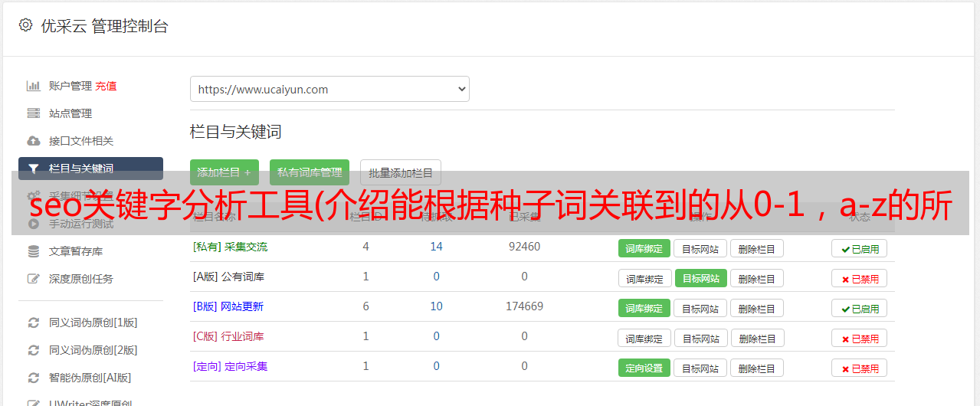
Task: Click the 栏目与关键词 page heading
Action: 236,132
